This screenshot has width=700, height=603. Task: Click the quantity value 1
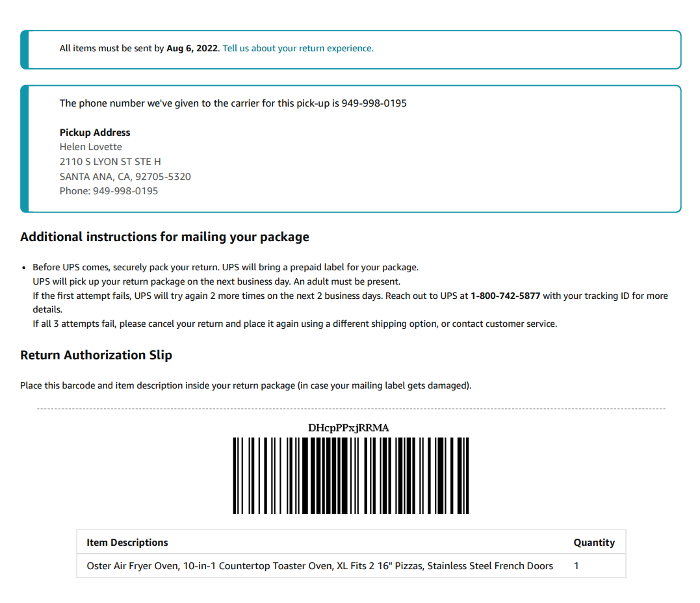point(577,566)
